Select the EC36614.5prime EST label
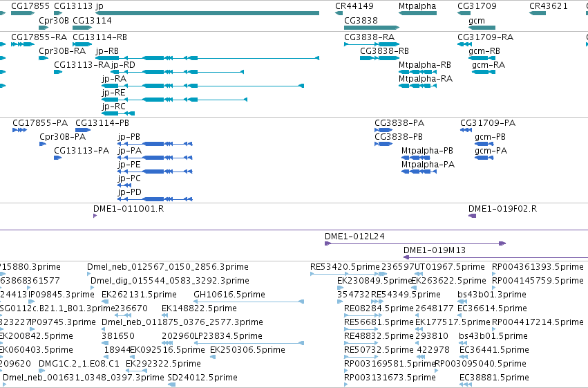The height and width of the screenshot is (388, 588). point(493,309)
